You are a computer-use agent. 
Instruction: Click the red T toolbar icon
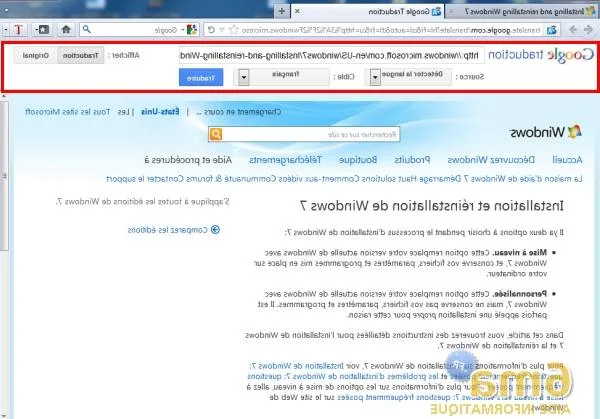click(x=18, y=29)
